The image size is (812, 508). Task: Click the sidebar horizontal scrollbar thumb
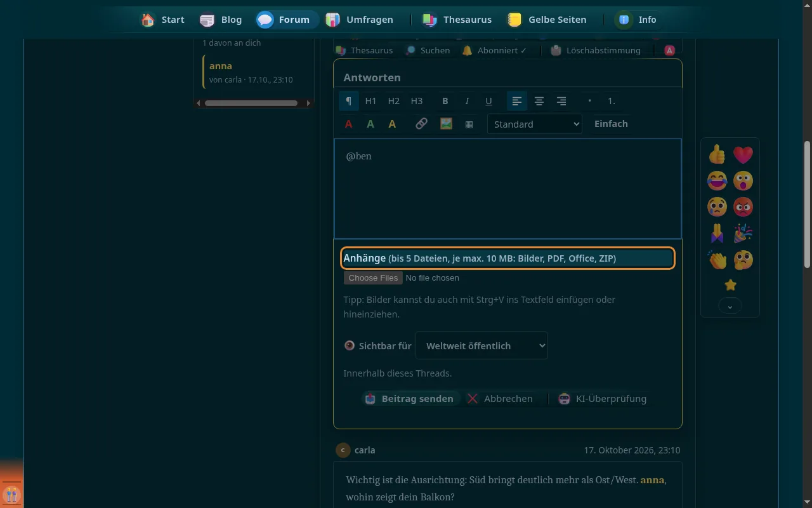[x=251, y=103]
